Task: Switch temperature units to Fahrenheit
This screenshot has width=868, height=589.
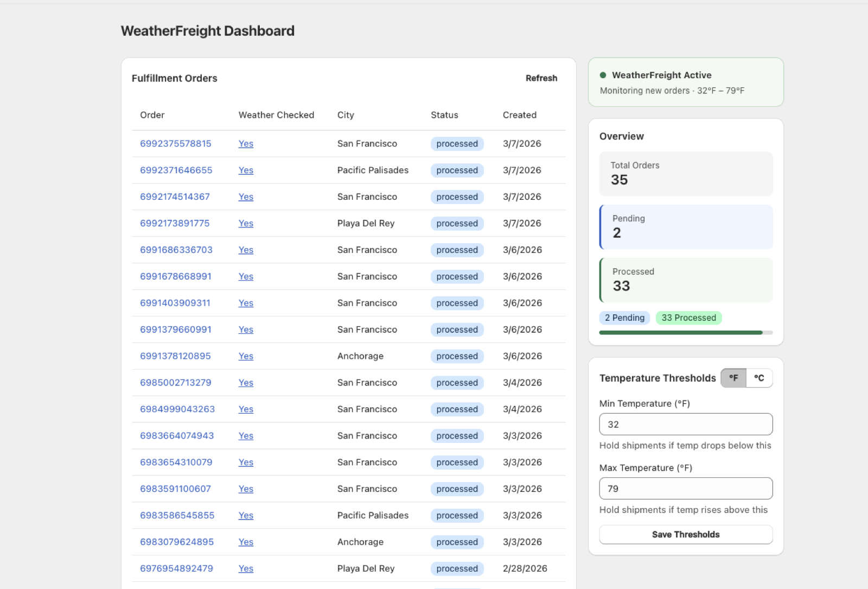Action: click(x=733, y=378)
